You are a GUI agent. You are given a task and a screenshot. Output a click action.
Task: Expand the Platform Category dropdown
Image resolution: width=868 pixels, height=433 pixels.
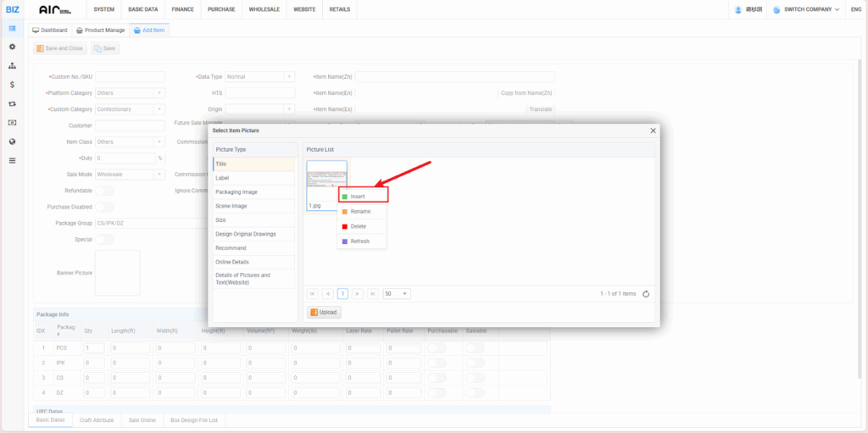point(159,93)
